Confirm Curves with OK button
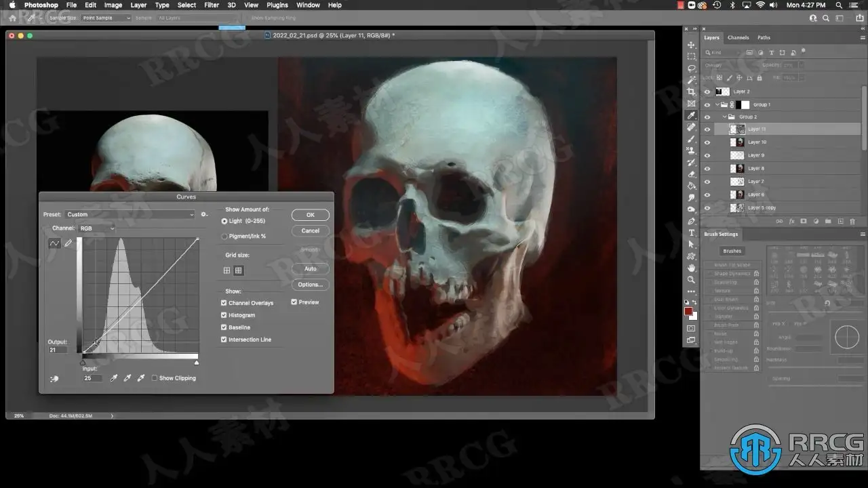The width and height of the screenshot is (868, 488). 311,215
